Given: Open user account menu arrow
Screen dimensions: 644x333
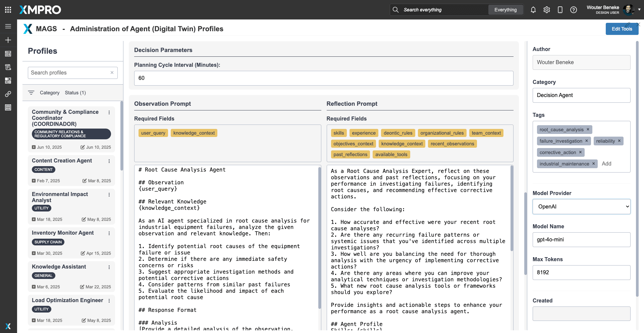Looking at the screenshot, I should click(x=639, y=10).
